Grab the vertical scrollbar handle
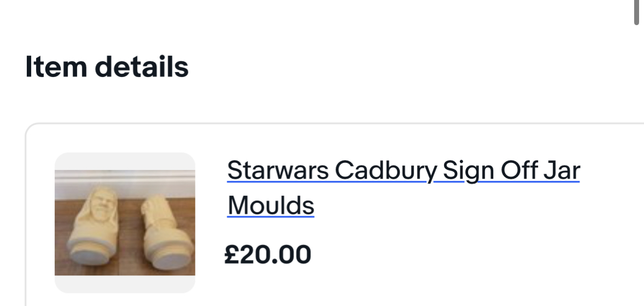 tap(636, 12)
